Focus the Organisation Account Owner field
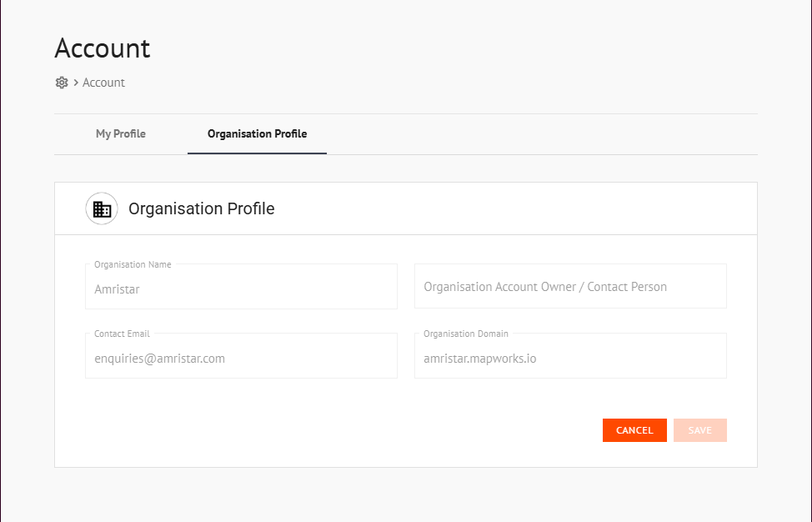 coord(571,286)
